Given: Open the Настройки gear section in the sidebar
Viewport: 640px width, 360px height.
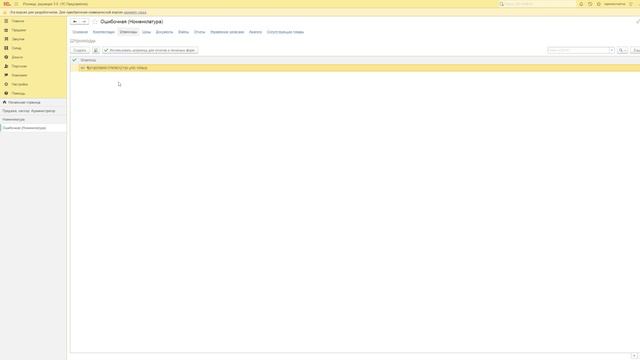Looking at the screenshot, I should pyautogui.click(x=19, y=84).
